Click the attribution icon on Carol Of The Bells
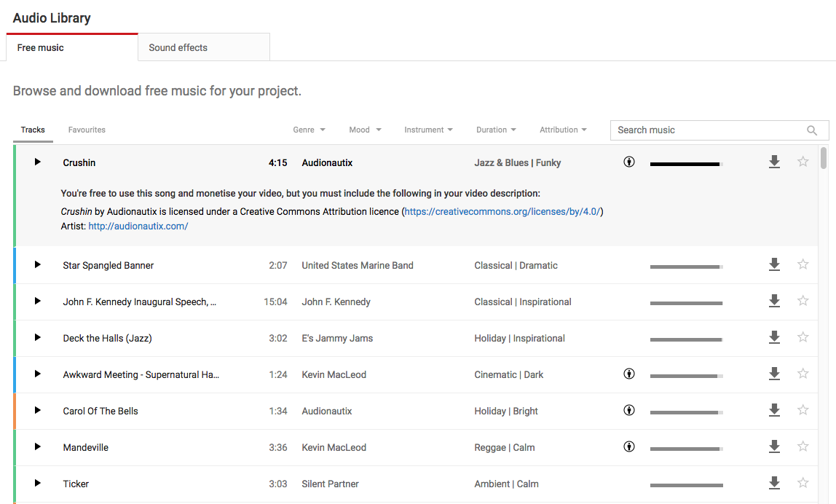 pos(629,410)
